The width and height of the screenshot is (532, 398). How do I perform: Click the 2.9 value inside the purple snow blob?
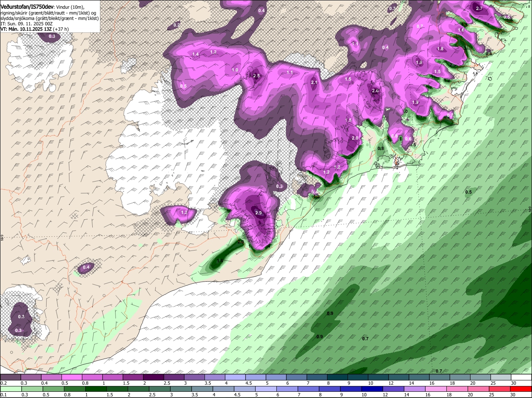[259, 213]
